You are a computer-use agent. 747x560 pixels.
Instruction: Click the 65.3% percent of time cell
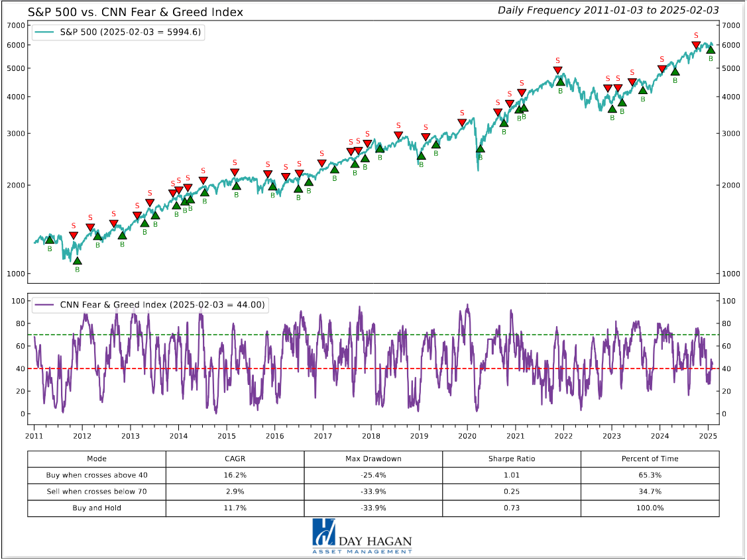click(x=650, y=475)
